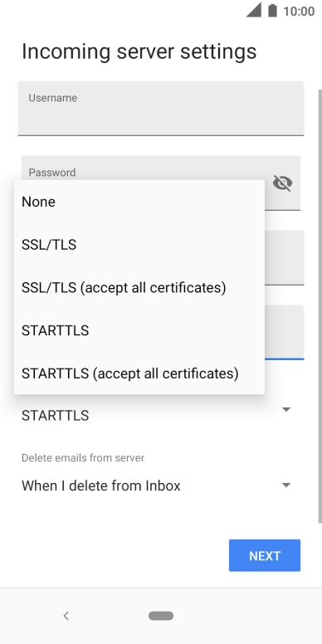Image resolution: width=322 pixels, height=644 pixels.
Task: Expand Delete emails from server dropdown arrow
Action: [286, 485]
